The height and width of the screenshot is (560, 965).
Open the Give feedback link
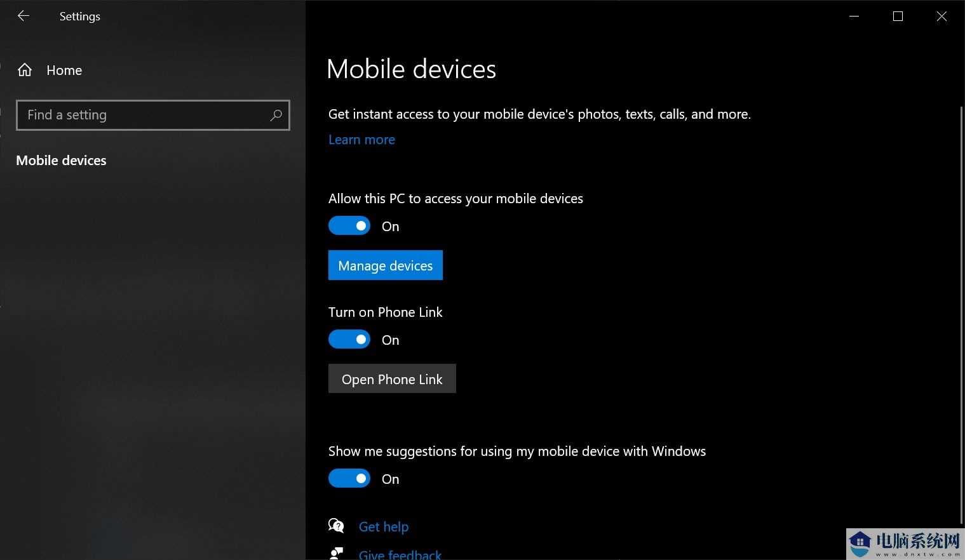[x=400, y=554]
